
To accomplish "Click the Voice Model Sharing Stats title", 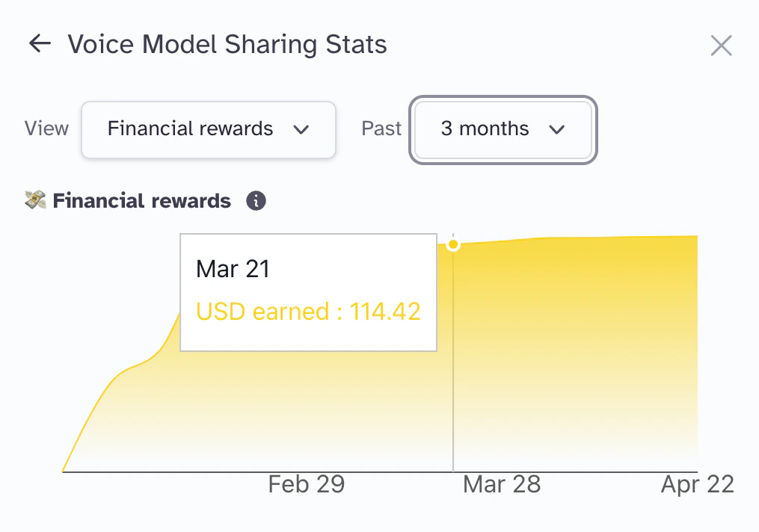I will coord(227,45).
